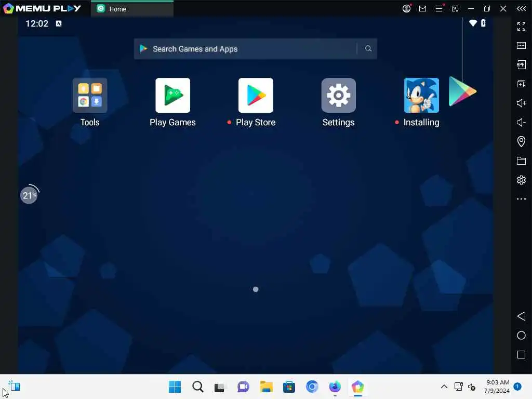532x399 pixels.
Task: Click the Wi-Fi status icon
Action: (473, 23)
